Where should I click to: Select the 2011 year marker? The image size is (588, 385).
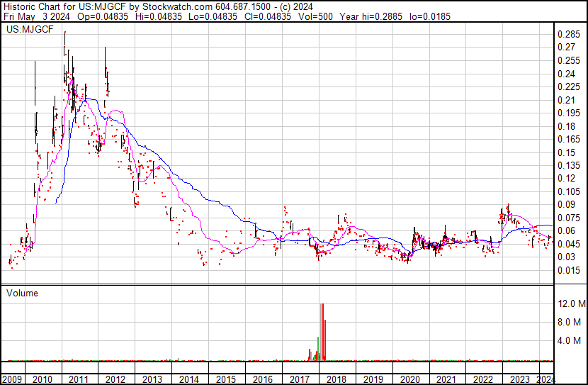coord(79,379)
